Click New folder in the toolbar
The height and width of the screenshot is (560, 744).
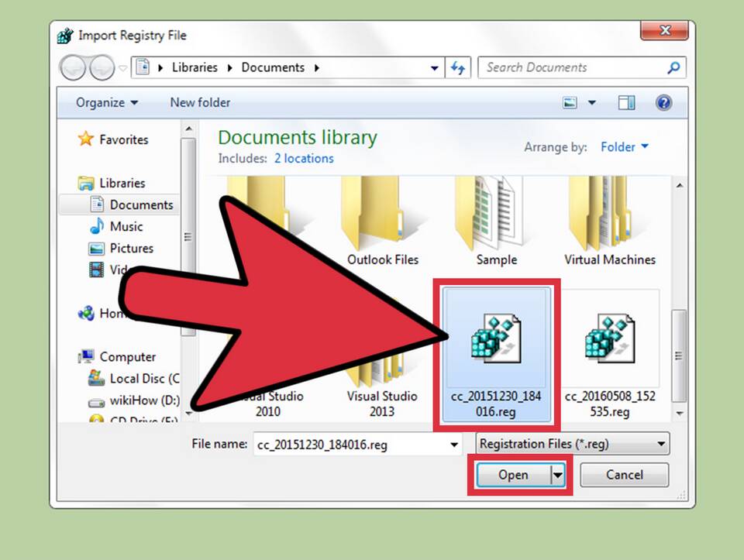pos(200,103)
